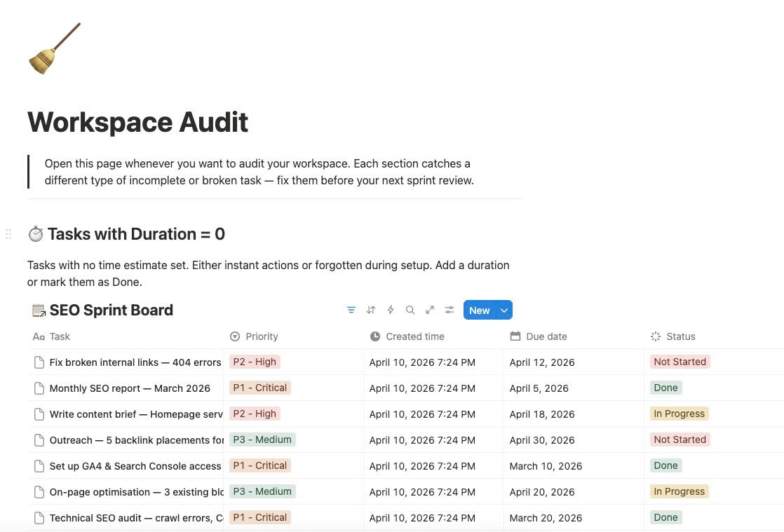Select the April 30 due date cell for Outreach
This screenshot has height=532, width=784.
click(x=541, y=440)
